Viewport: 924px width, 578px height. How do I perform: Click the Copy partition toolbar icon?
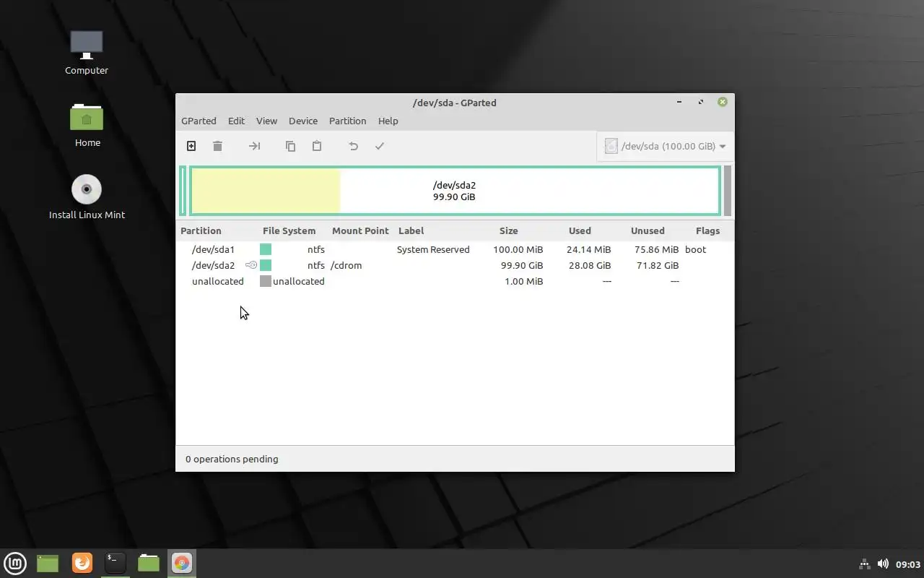click(x=290, y=146)
